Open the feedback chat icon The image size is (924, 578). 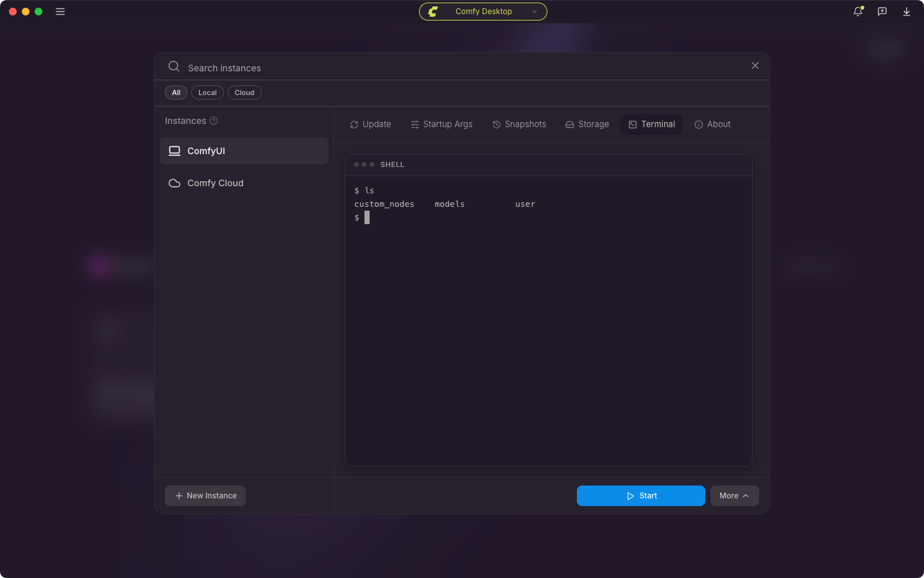tap(882, 12)
